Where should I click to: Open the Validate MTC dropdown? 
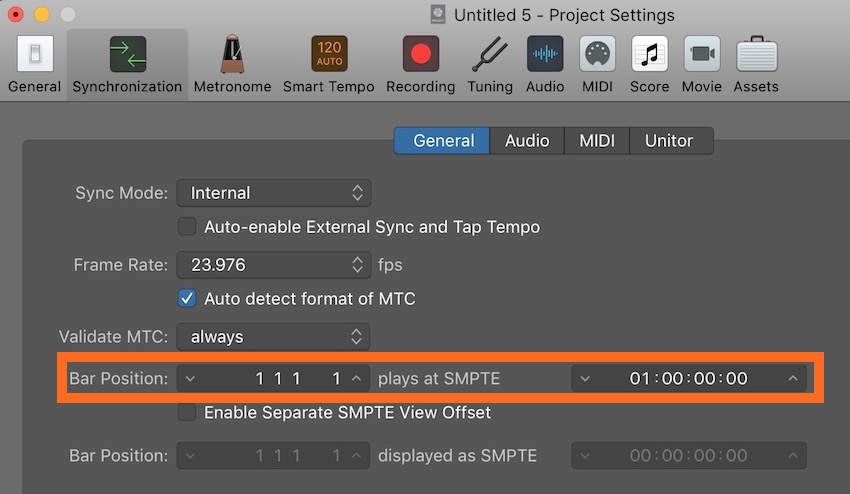point(273,337)
